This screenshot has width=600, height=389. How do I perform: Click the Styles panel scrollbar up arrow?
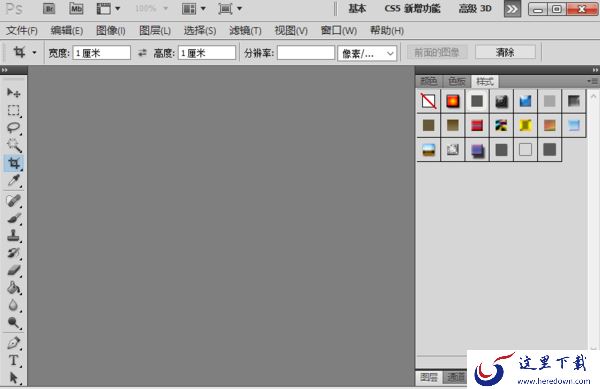pos(593,96)
